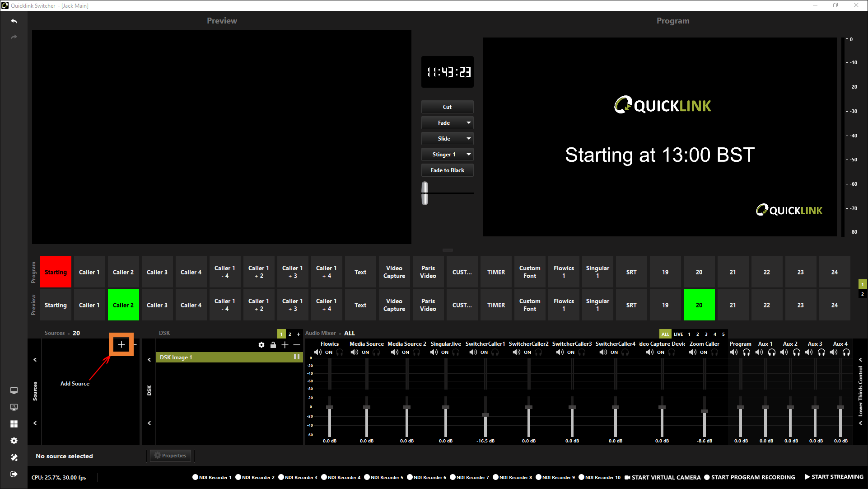Click the tools icon in left sidebar
Viewport: 868px width, 489px height.
coord(14,457)
